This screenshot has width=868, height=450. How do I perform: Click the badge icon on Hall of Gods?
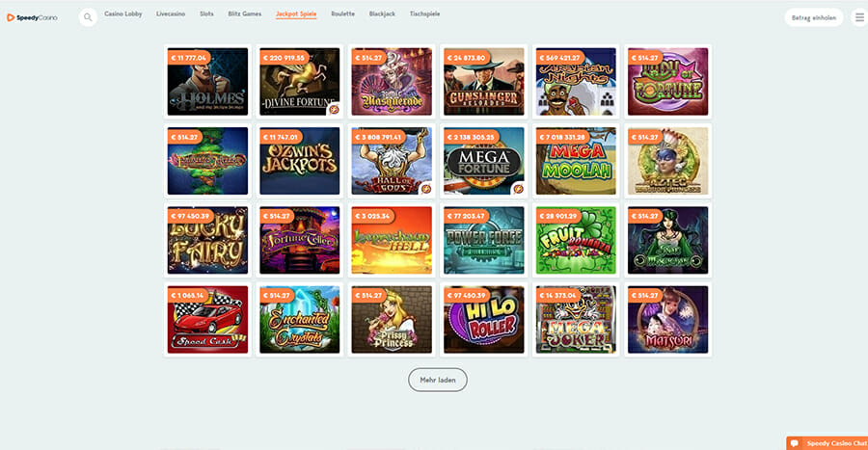coord(425,189)
